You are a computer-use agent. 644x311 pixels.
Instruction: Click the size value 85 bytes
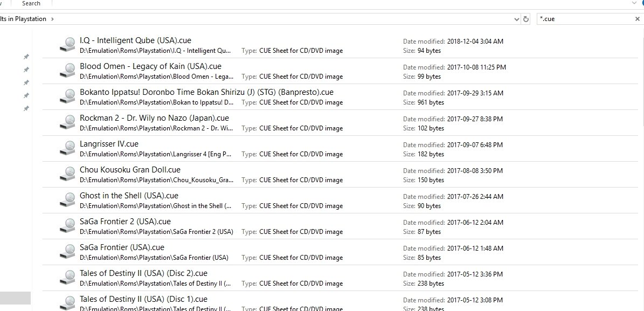coord(429,258)
